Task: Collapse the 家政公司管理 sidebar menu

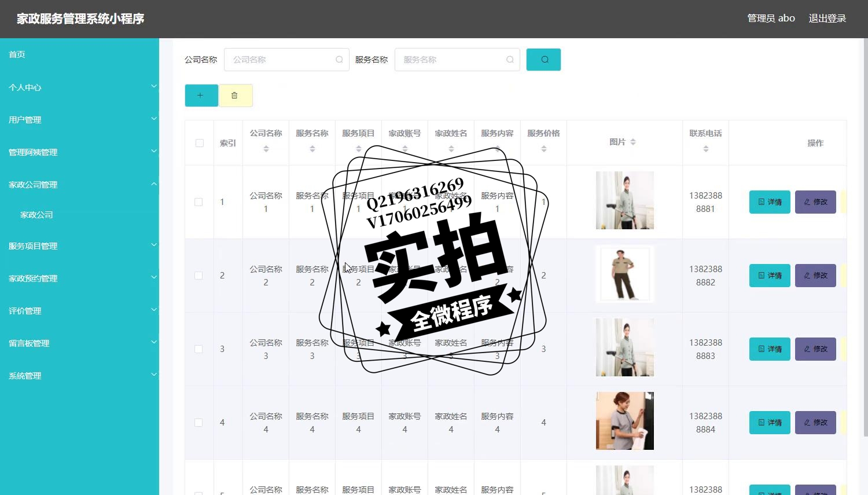Action: [79, 185]
